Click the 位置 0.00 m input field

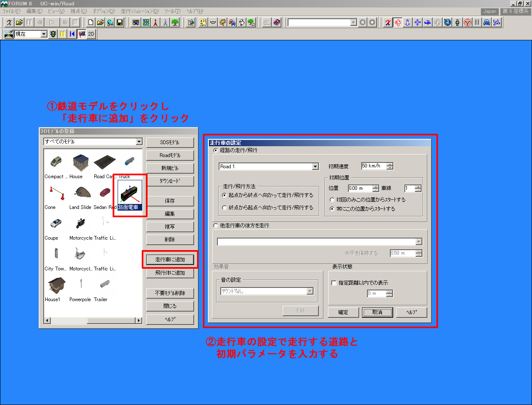360,188
